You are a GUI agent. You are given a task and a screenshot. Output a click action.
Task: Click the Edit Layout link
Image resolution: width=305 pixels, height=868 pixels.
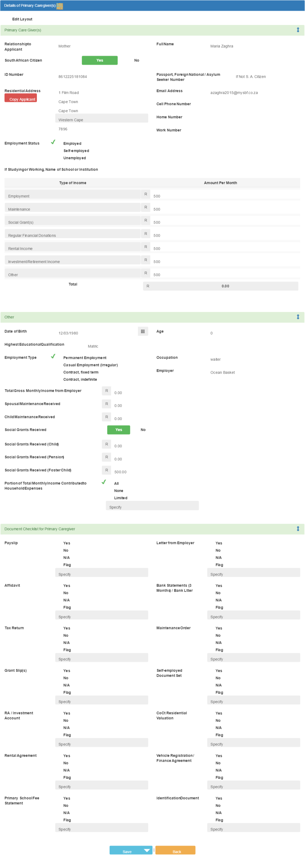pyautogui.click(x=22, y=19)
